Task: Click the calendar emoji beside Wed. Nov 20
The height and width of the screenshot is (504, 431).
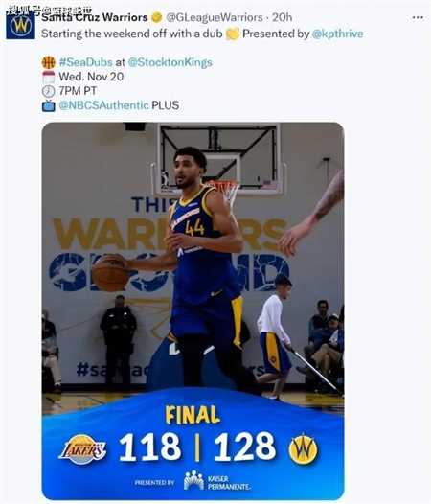Action: 49,77
